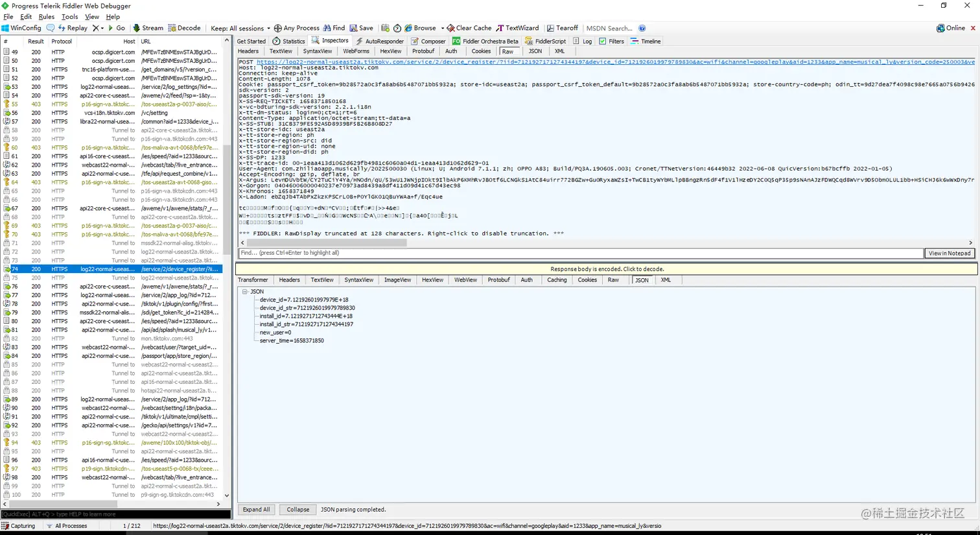Select the new_user=0 JSON node
The height and width of the screenshot is (535, 980).
pyautogui.click(x=275, y=332)
